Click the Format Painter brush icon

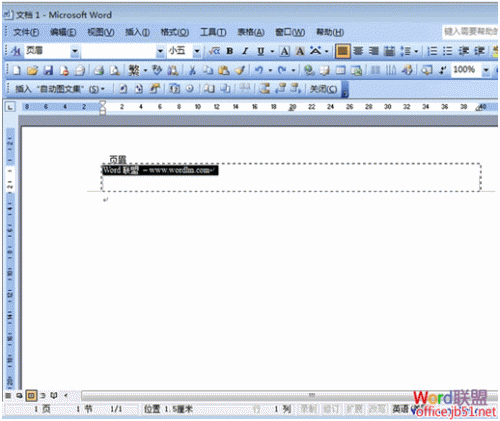(x=240, y=70)
